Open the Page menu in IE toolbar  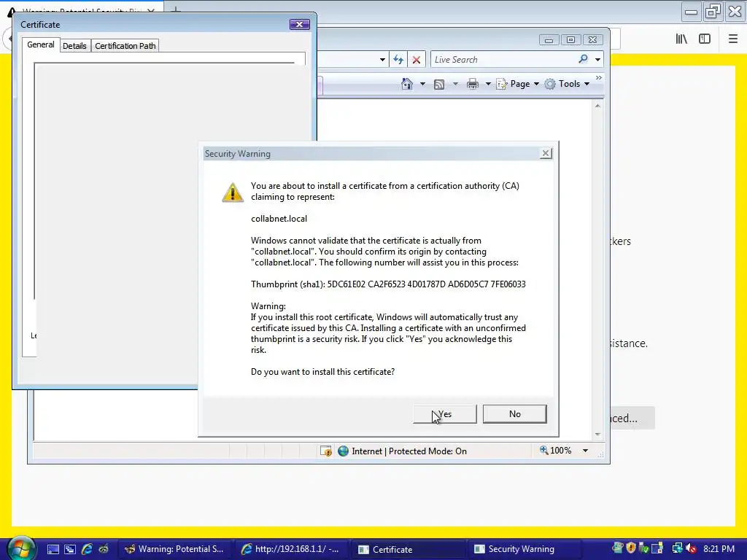pos(518,84)
